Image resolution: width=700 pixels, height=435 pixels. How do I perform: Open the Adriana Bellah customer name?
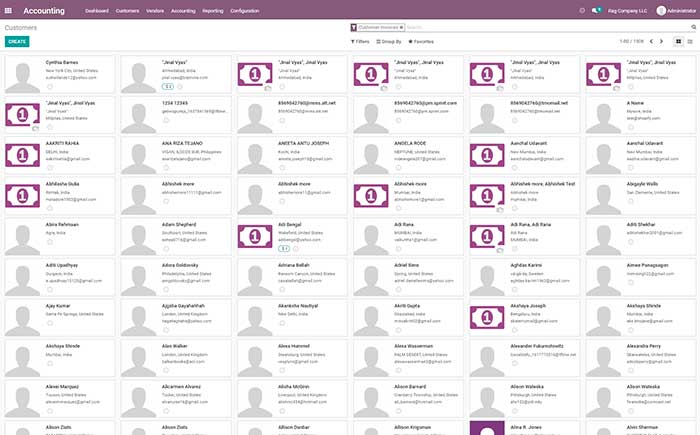(293, 265)
